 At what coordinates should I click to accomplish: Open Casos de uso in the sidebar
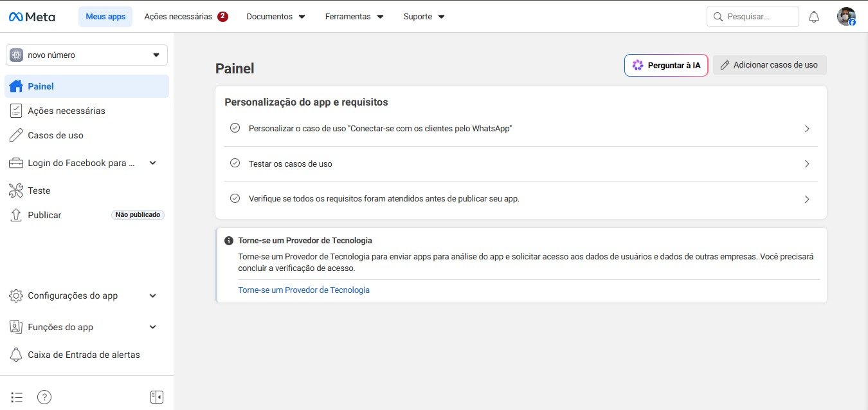[x=87, y=135]
